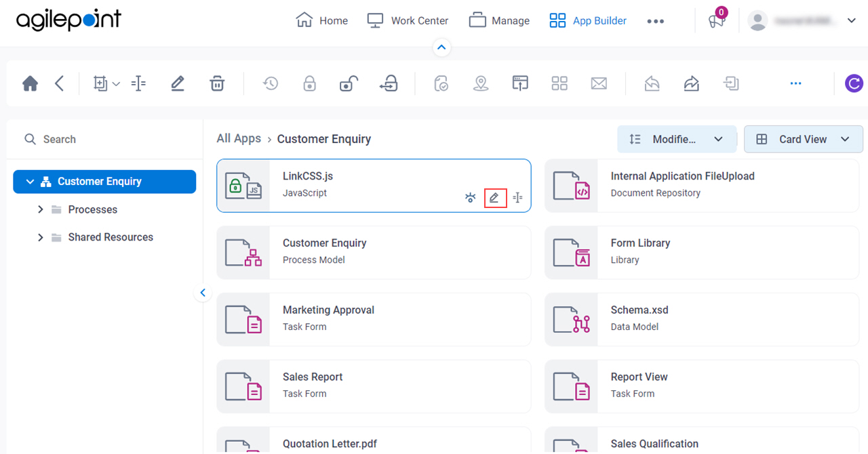Click the Customer Enquiry breadcrumb text
868x454 pixels.
[x=324, y=139]
